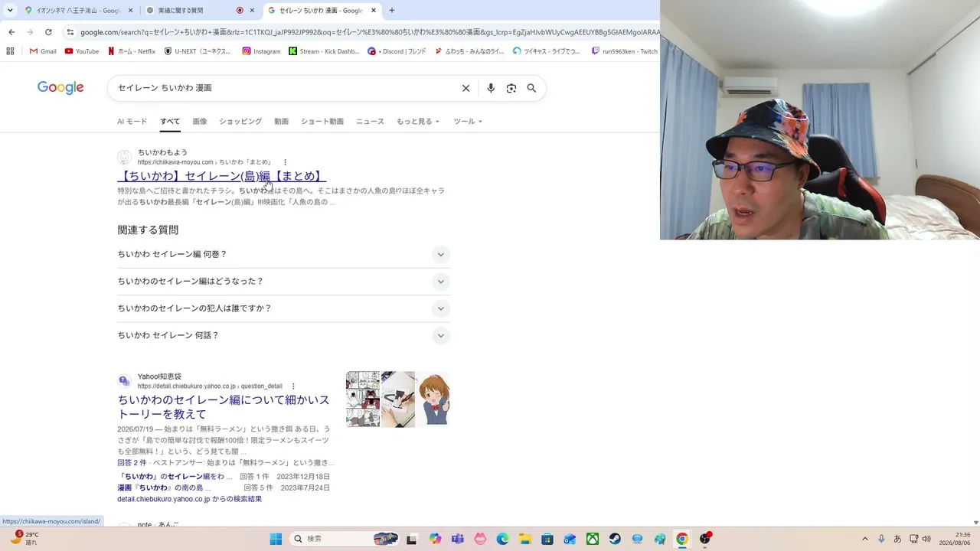This screenshot has width=980, height=551.
Task: Open 【ちいかわ】セイレーン(島)編【まとめ】 result
Action: coord(222,177)
